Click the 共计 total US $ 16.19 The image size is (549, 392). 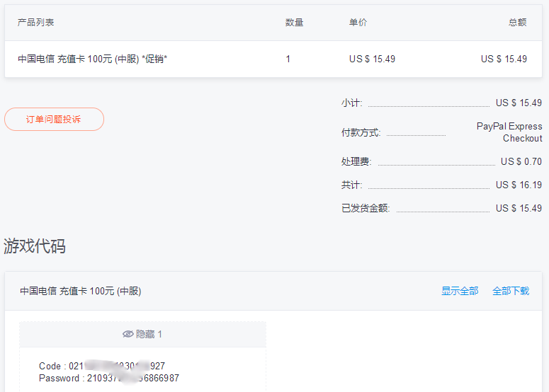(x=519, y=185)
